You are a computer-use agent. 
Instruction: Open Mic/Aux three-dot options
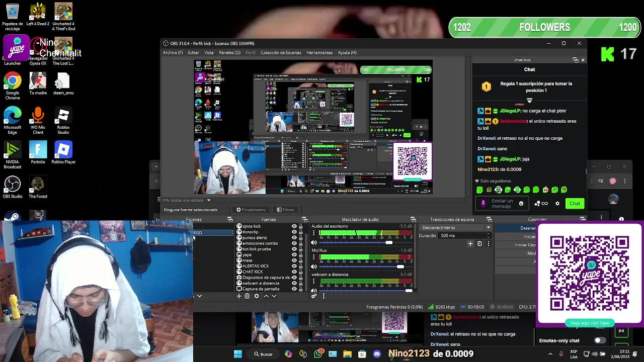pos(314,257)
